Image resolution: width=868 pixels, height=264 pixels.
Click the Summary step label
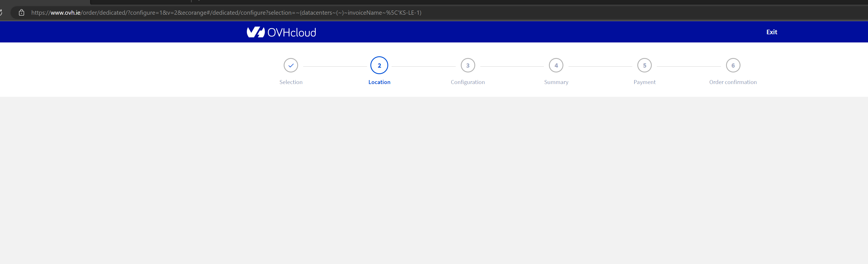(x=556, y=82)
